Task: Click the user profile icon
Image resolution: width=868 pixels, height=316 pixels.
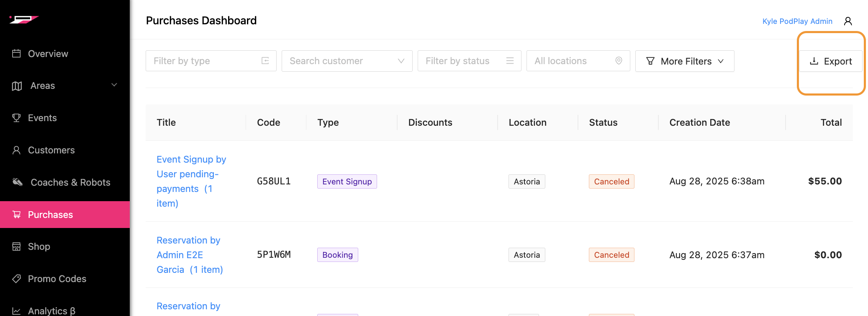Action: click(x=848, y=21)
